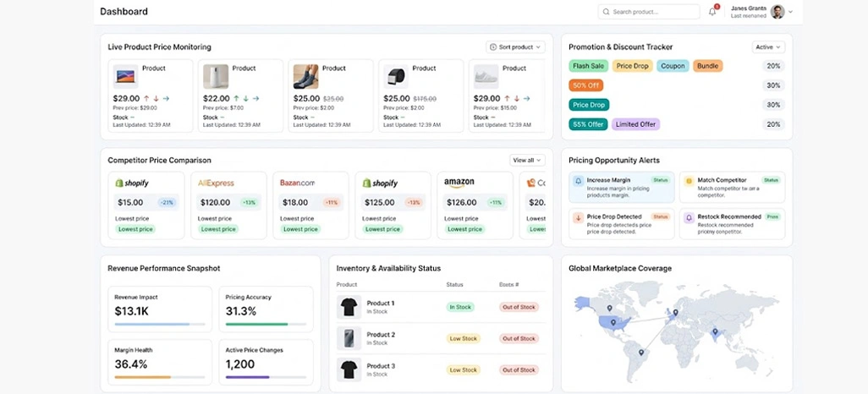Click the Revenue Impact progress bar
Viewport: 868px width, 394px height.
[x=159, y=325]
